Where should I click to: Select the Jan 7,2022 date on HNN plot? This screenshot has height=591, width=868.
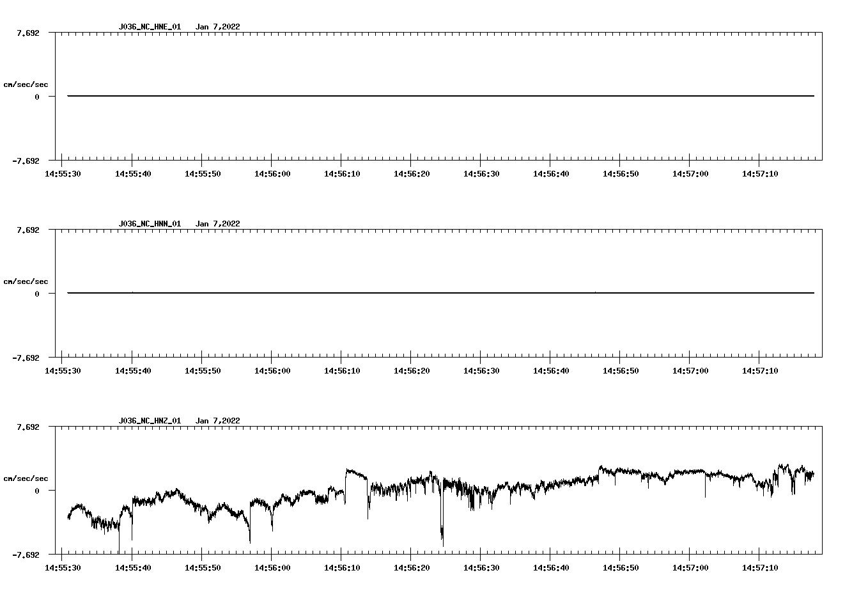click(218, 224)
